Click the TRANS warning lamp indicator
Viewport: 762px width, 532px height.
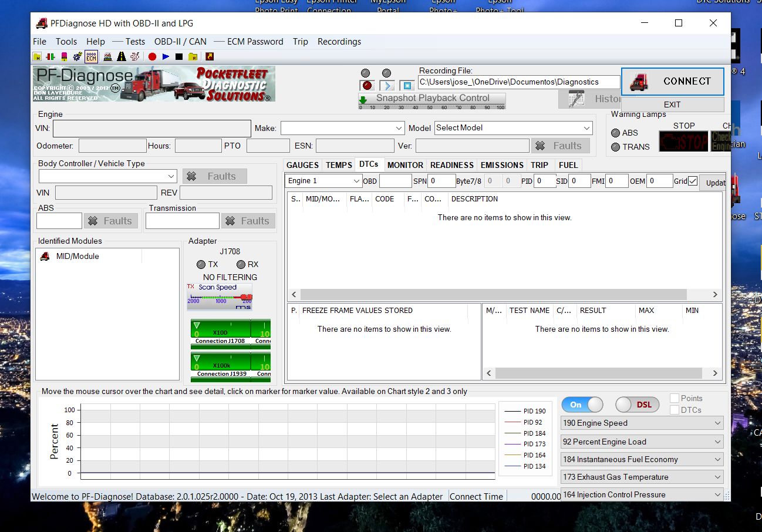[616, 147]
